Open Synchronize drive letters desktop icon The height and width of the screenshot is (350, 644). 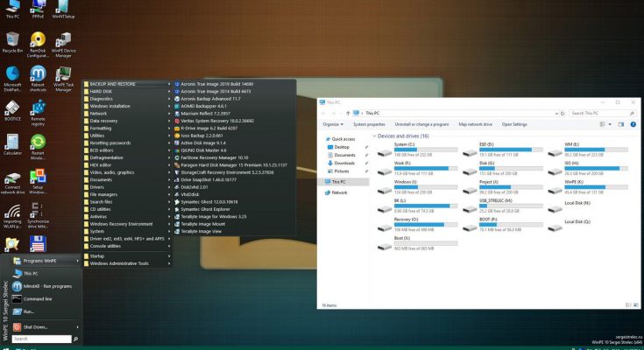[38, 215]
